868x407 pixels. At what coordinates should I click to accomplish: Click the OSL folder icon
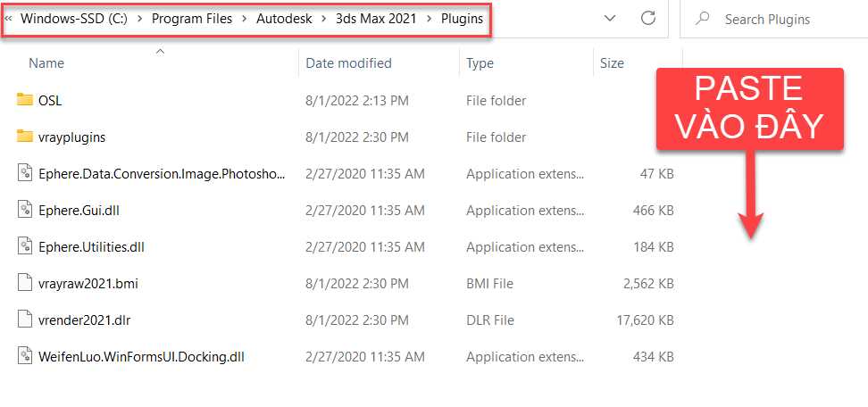(x=25, y=100)
